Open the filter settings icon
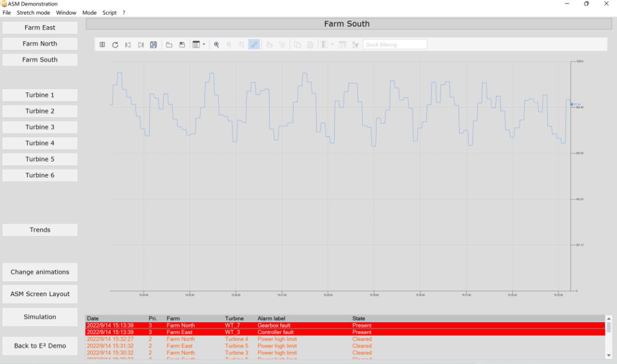The height and width of the screenshot is (364, 617). tap(355, 45)
